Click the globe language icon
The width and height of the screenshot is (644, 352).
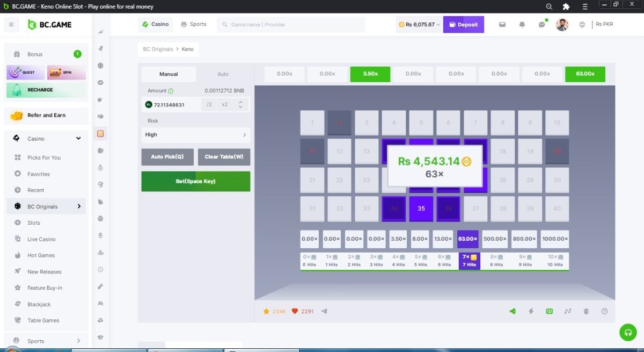582,25
